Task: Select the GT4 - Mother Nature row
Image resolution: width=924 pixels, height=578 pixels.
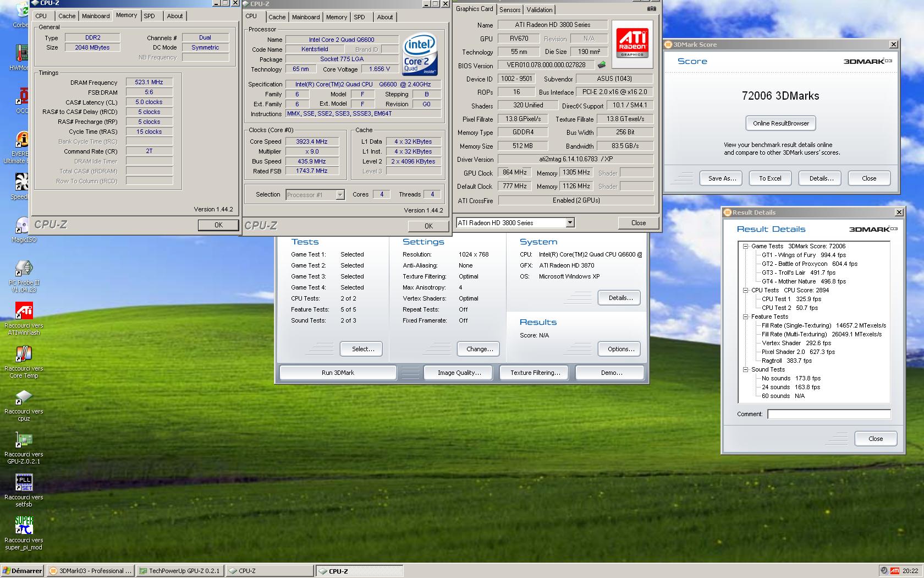Action: tap(804, 281)
